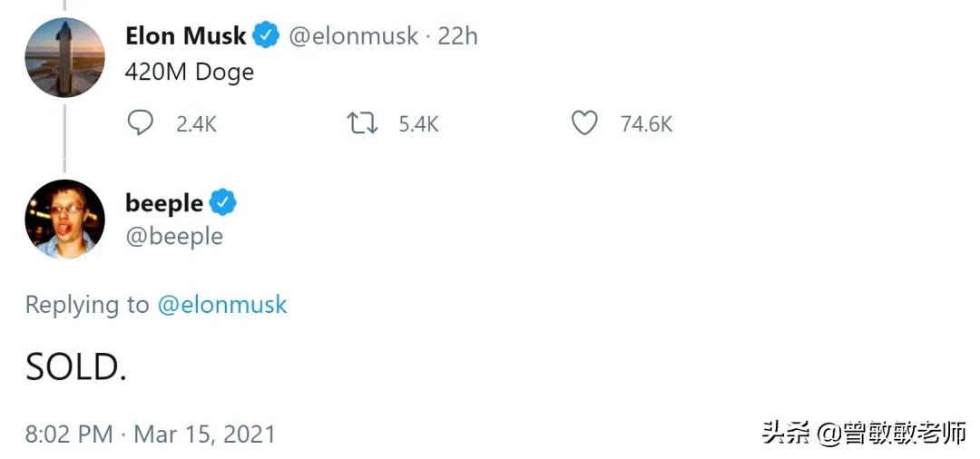Like the tweet with the heart icon
The image size is (980, 459).
(x=584, y=122)
